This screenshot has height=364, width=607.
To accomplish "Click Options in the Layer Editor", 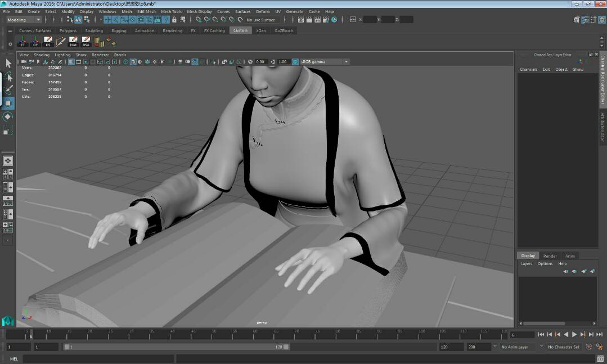I will point(545,264).
